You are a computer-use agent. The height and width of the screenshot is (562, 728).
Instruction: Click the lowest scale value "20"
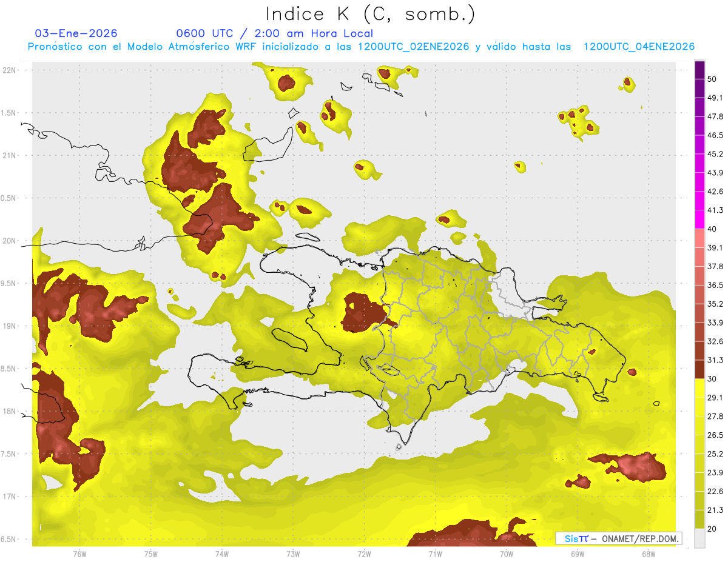[x=712, y=529]
